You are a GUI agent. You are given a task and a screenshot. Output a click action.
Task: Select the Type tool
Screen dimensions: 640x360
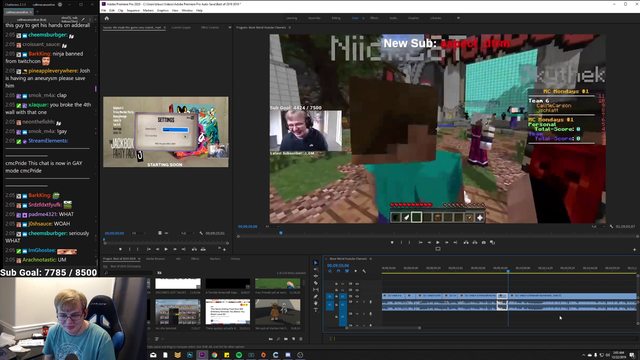[x=316, y=310]
